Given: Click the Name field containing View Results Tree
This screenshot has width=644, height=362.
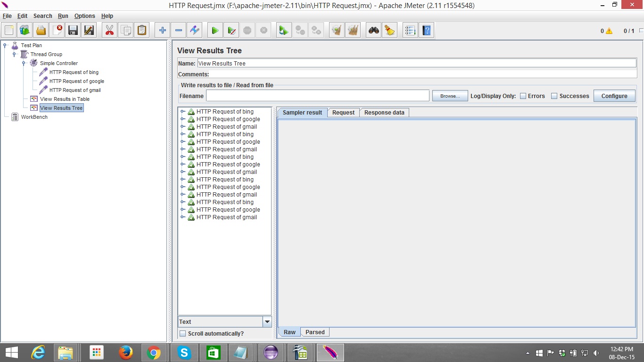Looking at the screenshot, I should [417, 63].
